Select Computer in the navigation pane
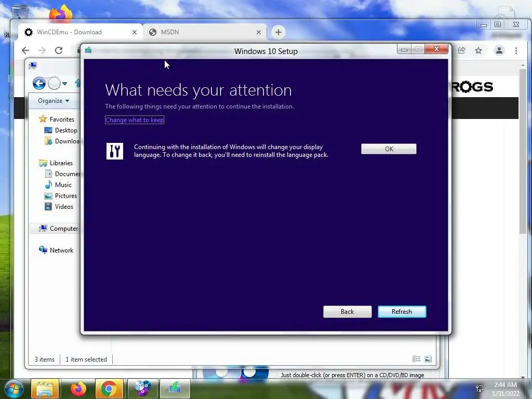 coord(58,229)
